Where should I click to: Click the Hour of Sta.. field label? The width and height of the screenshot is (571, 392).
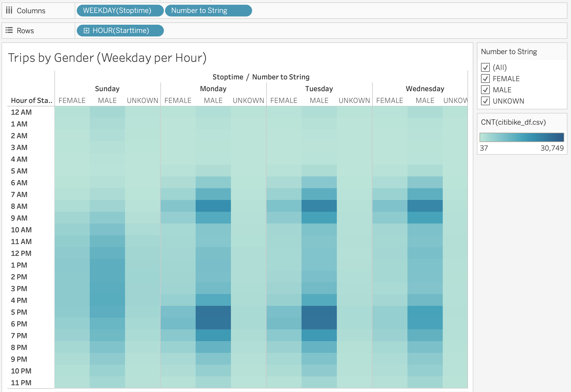pos(31,101)
